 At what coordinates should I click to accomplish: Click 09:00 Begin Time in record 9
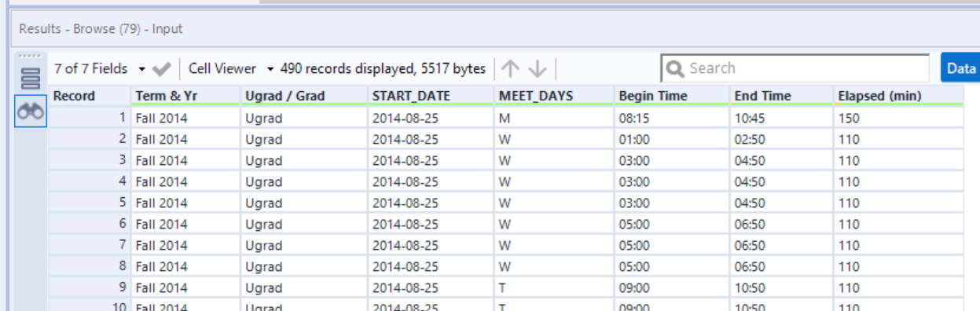(x=672, y=287)
